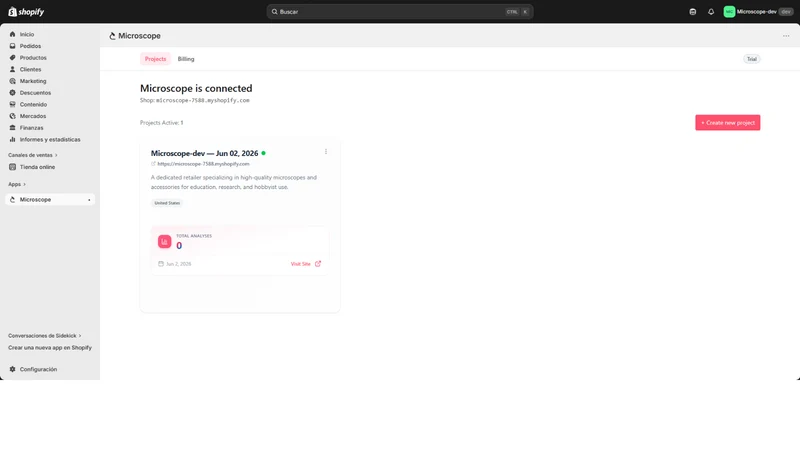Screen dimensions: 800x450
Task: Click the Tienda online store icon
Action: click(12, 167)
